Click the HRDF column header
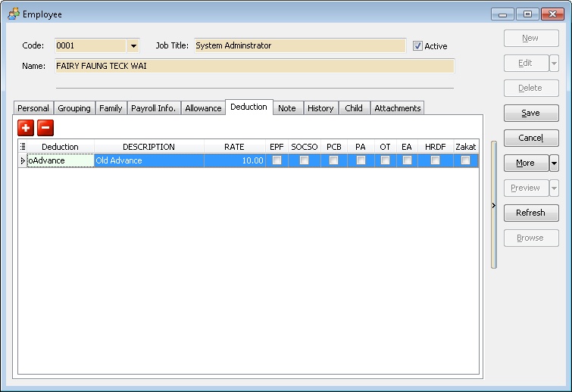This screenshot has width=572, height=392. pos(435,147)
